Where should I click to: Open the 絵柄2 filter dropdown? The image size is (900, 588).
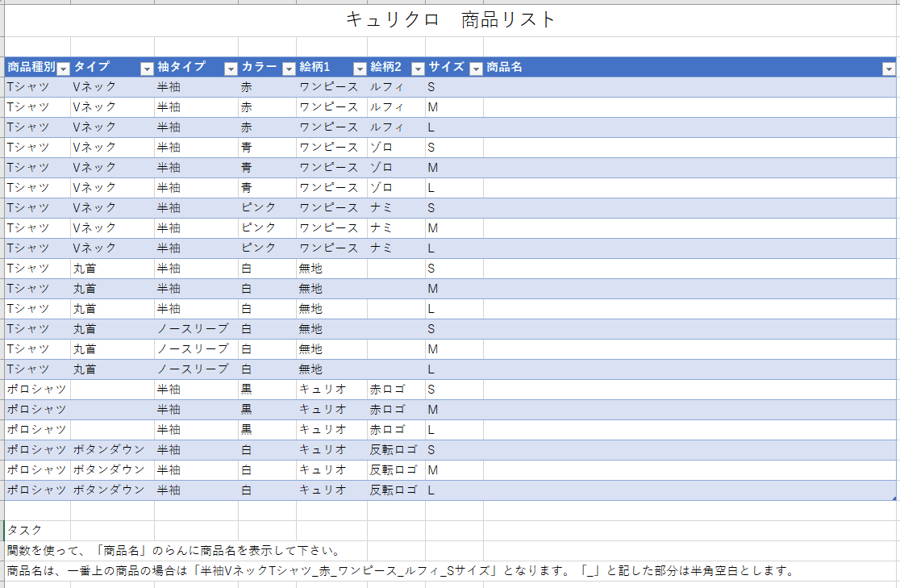(418, 69)
